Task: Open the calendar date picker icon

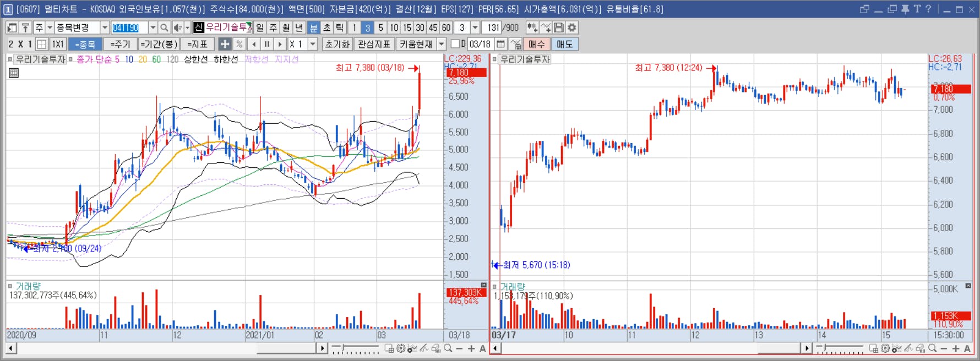Action: pos(501,44)
